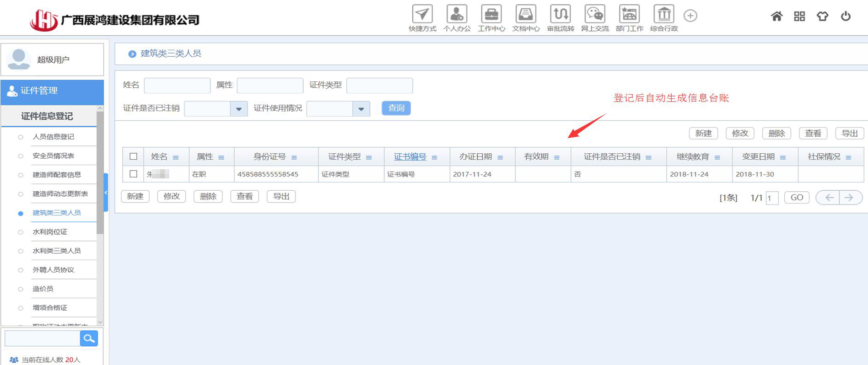Open the 审批流转 approval flow icon
This screenshot has height=365, width=868.
pos(560,15)
